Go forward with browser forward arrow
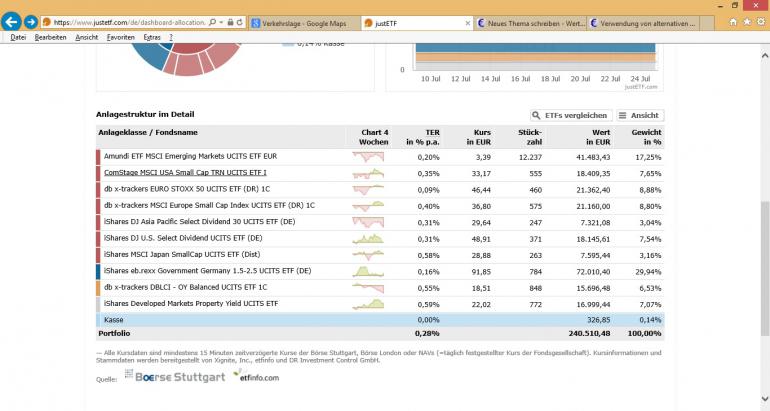This screenshot has width=770, height=411. click(31, 22)
